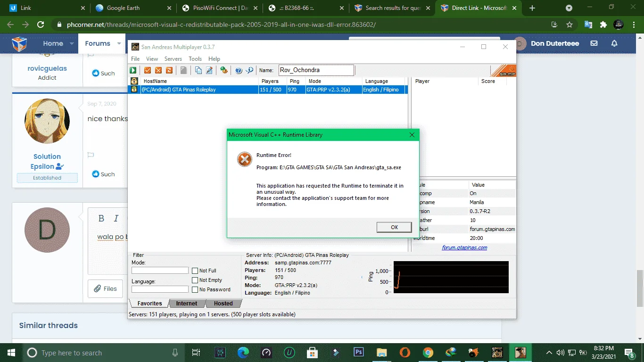Click the grey page icon in SA-MP toolbar
Image resolution: width=644 pixels, height=362 pixels.
[184, 70]
